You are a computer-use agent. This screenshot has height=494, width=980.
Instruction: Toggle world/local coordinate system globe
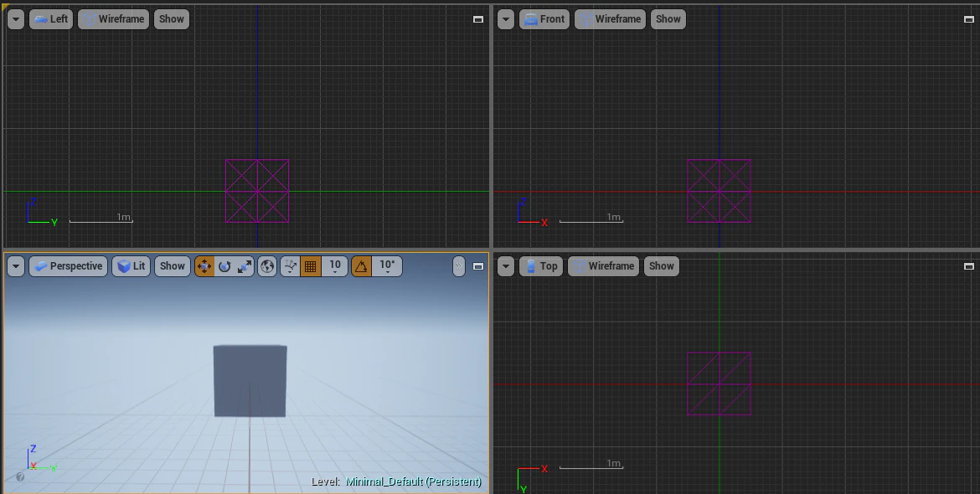tap(267, 266)
